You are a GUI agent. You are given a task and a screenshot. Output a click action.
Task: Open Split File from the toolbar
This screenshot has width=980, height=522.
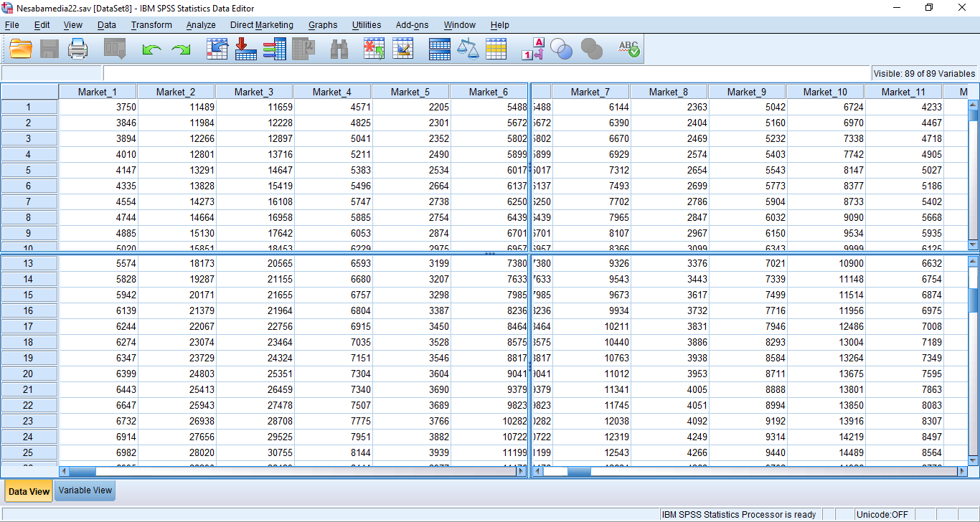[x=439, y=49]
